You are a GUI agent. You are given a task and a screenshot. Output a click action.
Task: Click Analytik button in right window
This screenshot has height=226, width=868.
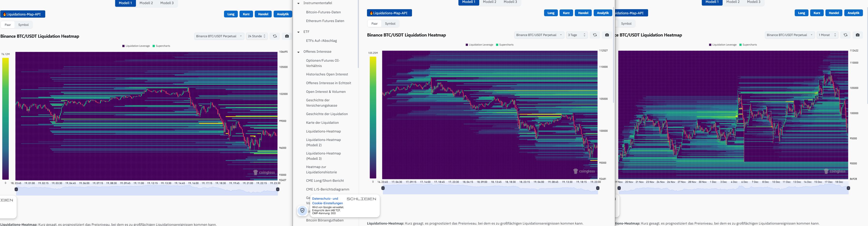pyautogui.click(x=853, y=13)
